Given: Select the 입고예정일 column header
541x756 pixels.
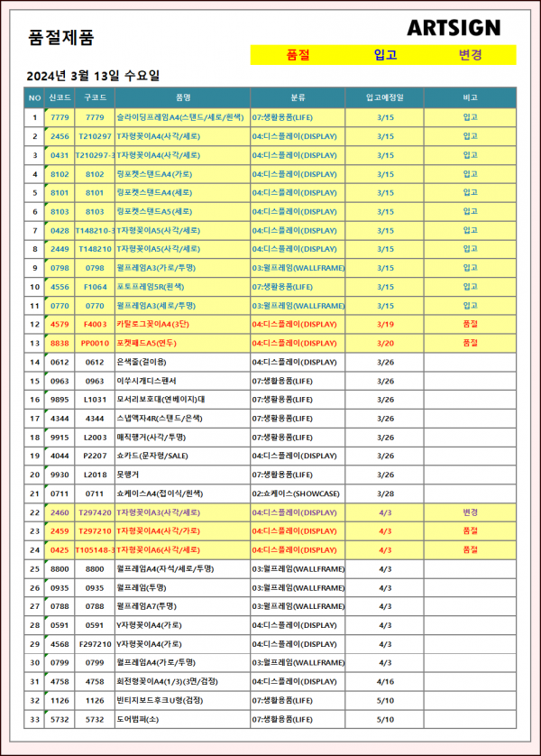Looking at the screenshot, I should (385, 97).
